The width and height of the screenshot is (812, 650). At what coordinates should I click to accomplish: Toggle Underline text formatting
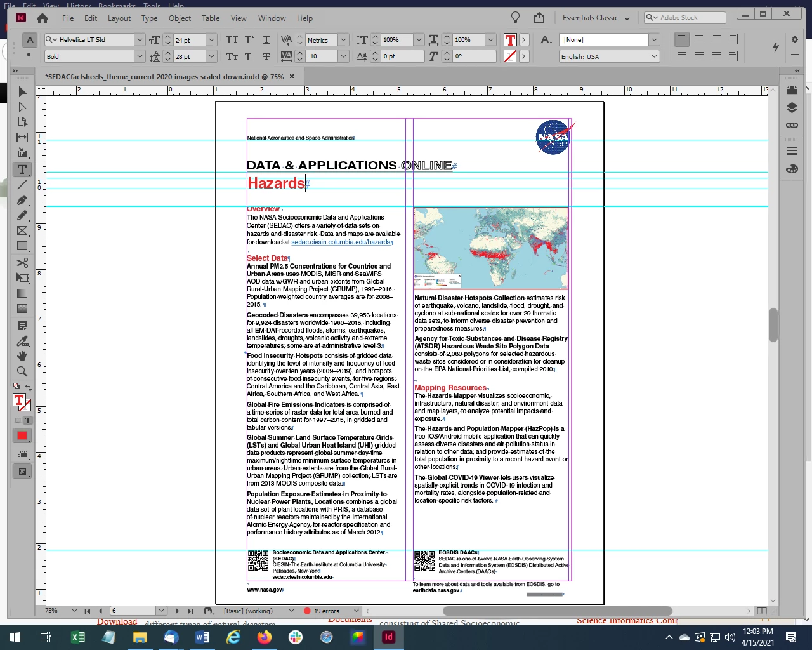point(266,40)
